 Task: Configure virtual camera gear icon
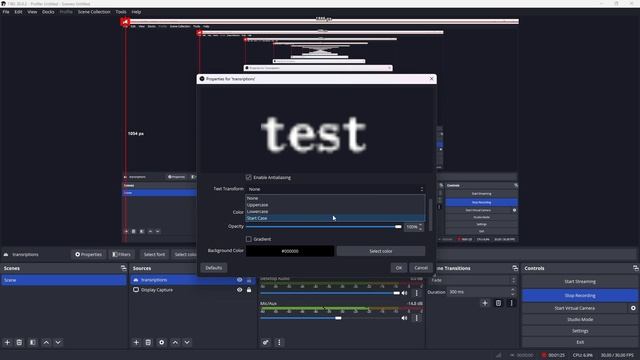click(x=633, y=308)
